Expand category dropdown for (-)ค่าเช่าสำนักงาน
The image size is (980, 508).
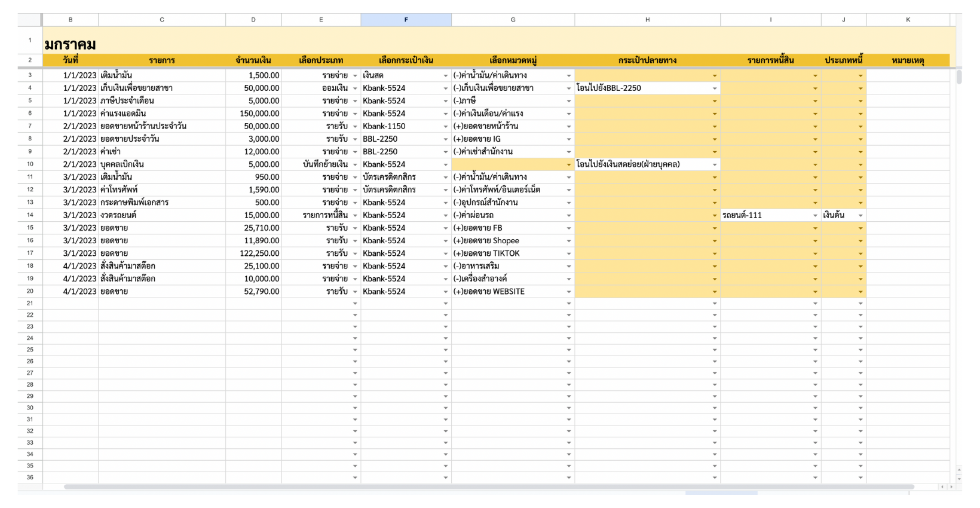click(569, 152)
